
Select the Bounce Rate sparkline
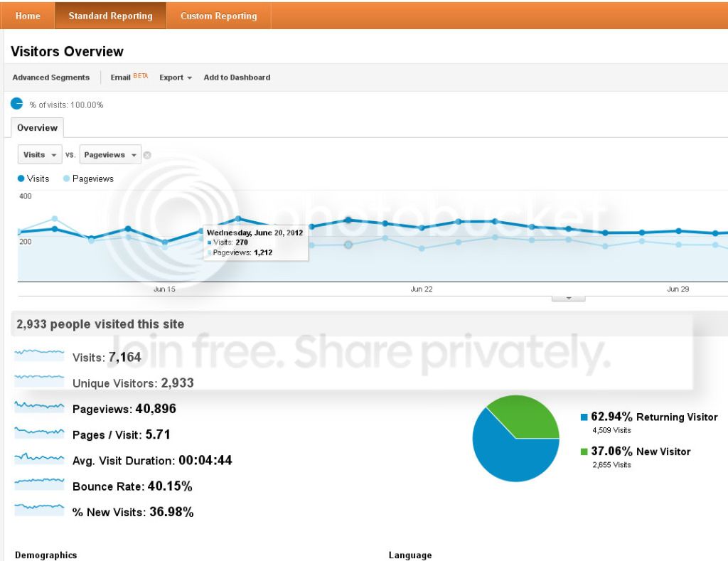[39, 483]
